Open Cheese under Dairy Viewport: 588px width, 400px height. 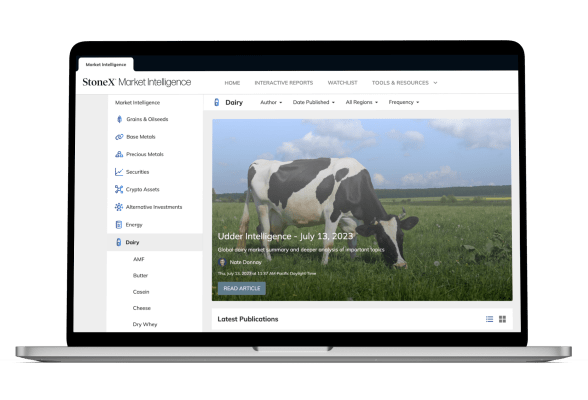142,308
